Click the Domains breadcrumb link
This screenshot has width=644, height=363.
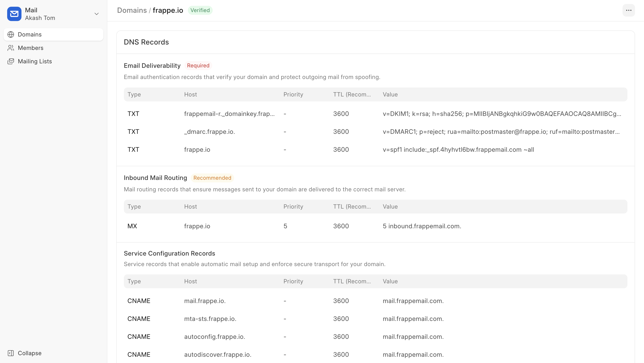click(x=132, y=10)
